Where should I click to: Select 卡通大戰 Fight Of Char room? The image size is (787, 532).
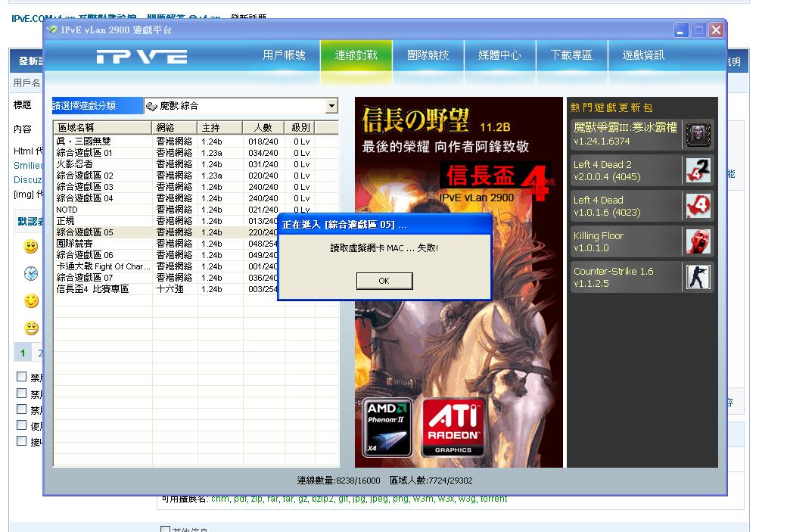click(x=166, y=266)
